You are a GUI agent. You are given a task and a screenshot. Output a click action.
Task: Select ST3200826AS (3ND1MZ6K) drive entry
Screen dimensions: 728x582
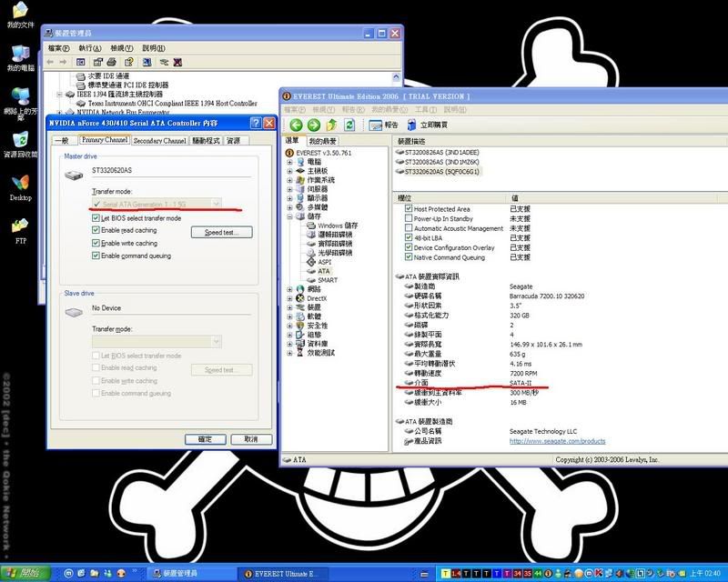point(438,162)
